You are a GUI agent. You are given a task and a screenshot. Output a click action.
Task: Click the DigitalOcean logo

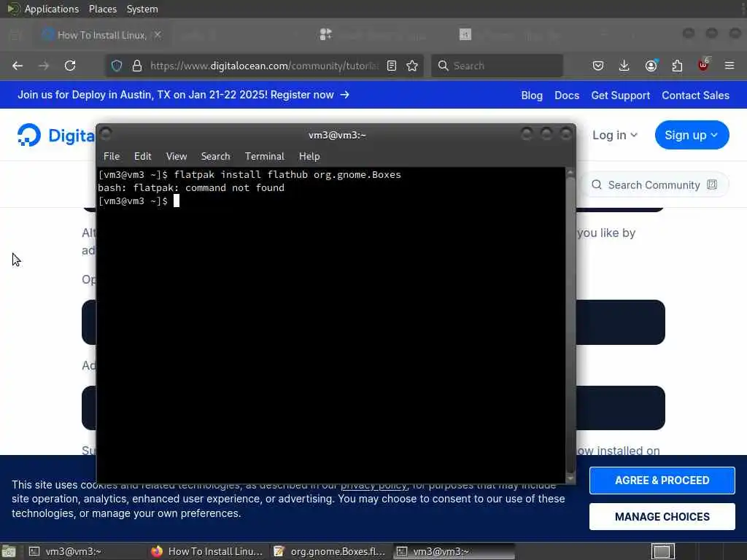(55, 135)
